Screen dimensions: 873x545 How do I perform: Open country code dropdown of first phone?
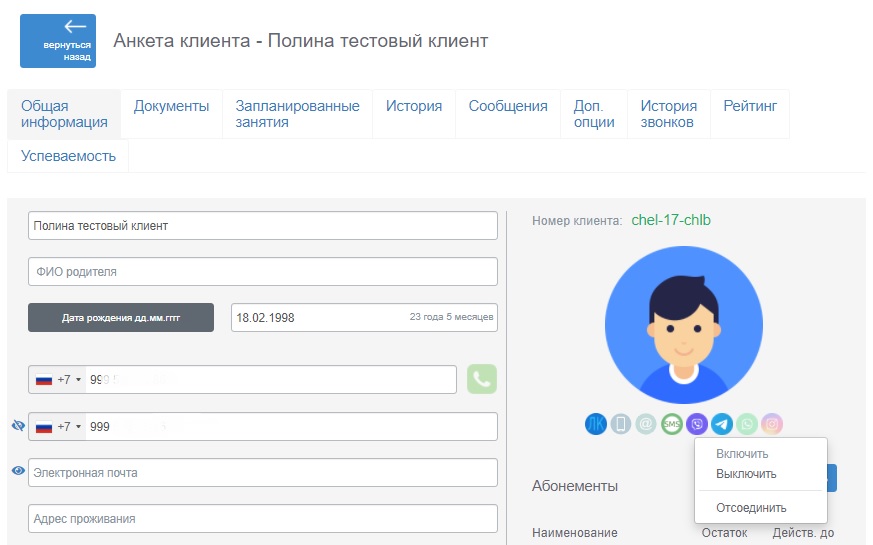[58, 380]
